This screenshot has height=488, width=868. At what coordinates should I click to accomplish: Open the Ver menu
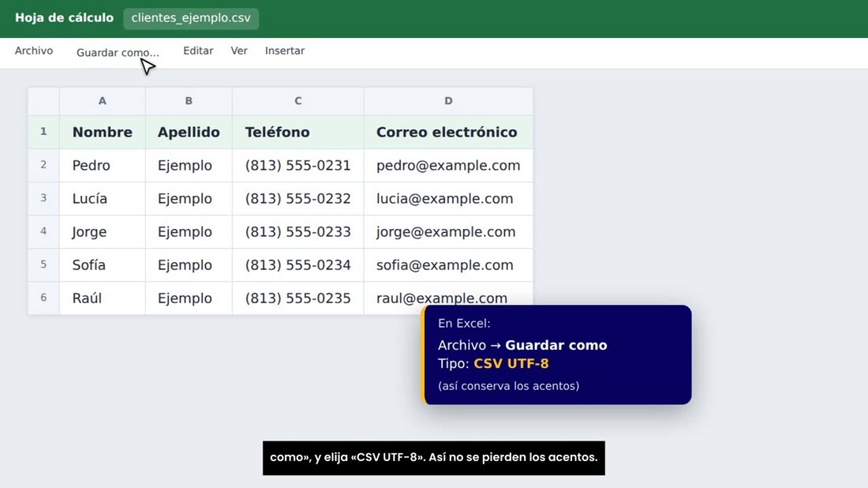click(239, 51)
